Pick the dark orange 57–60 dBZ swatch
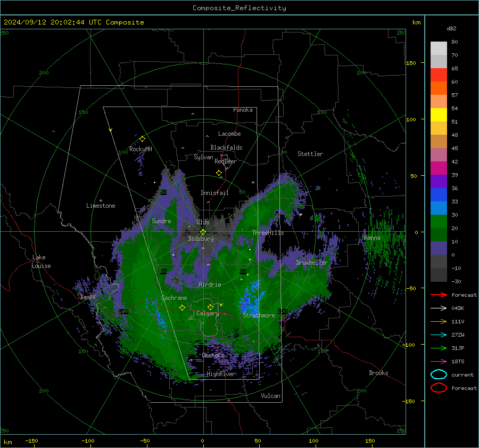This screenshot has height=448, width=479. point(439,88)
